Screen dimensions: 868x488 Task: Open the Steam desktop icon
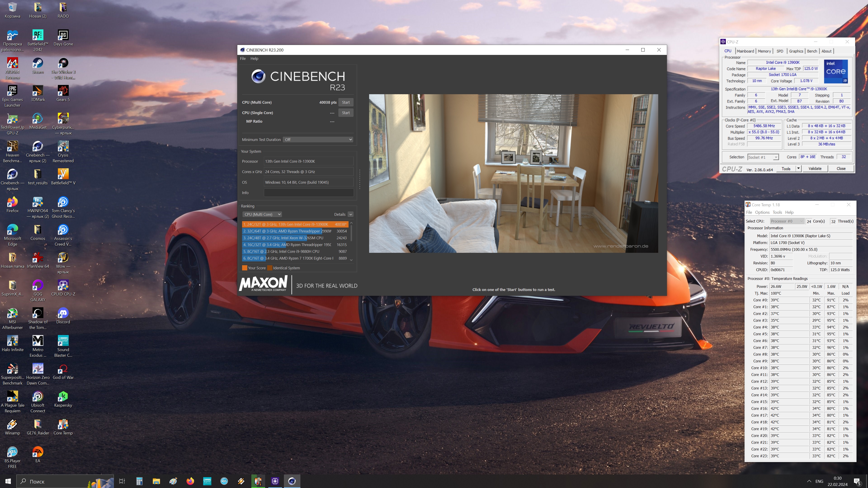pyautogui.click(x=38, y=63)
